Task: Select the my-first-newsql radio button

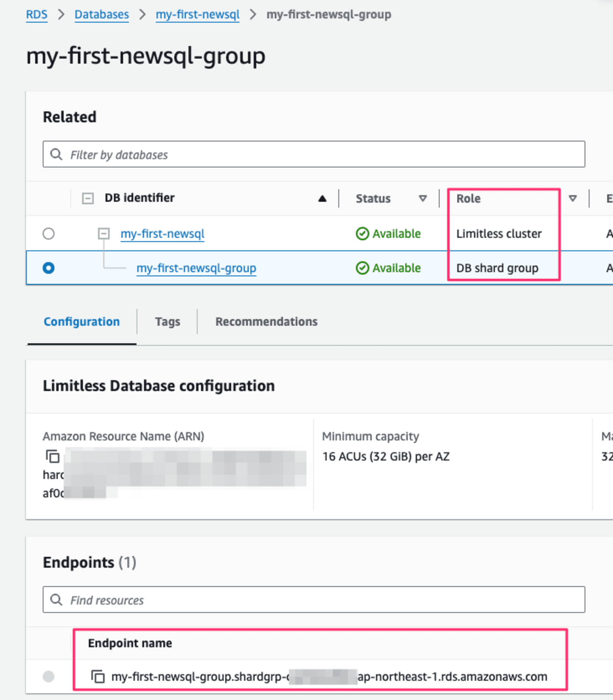Action: click(x=49, y=233)
